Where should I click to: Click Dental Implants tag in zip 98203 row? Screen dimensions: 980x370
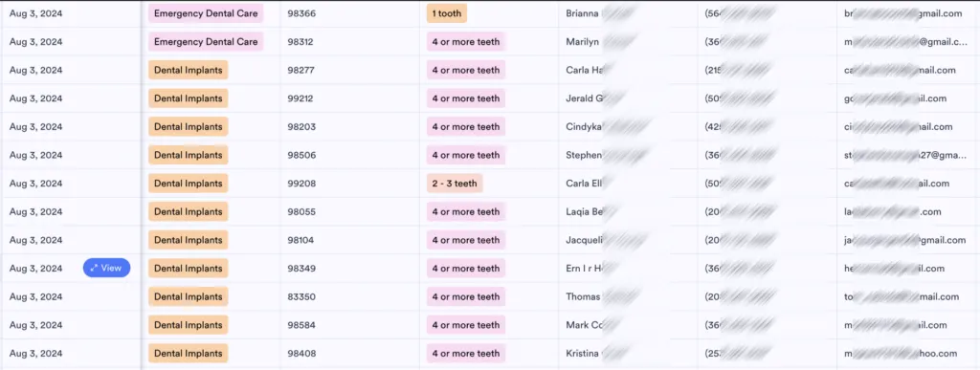point(189,126)
